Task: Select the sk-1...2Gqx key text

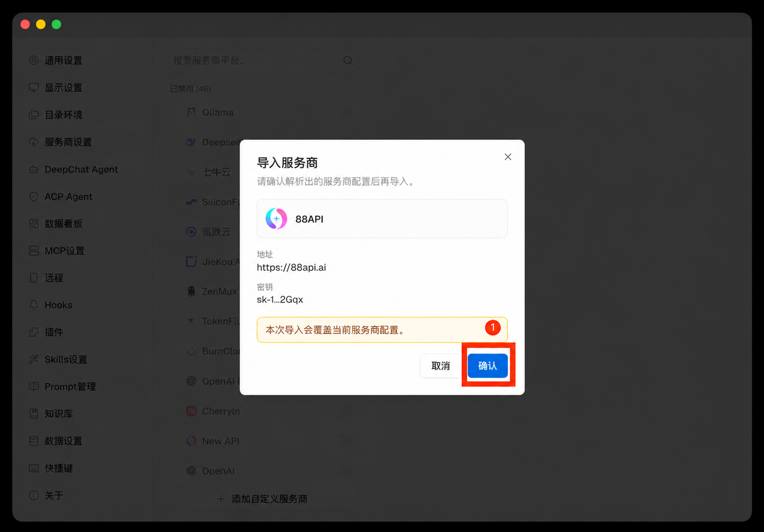Action: pyautogui.click(x=280, y=299)
